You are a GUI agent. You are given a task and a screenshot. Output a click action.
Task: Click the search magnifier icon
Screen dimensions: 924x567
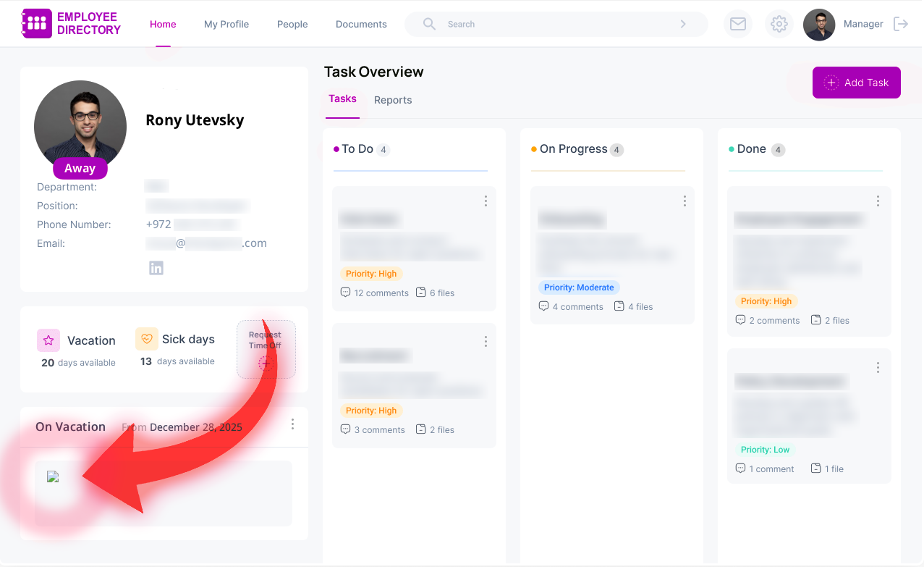(429, 24)
